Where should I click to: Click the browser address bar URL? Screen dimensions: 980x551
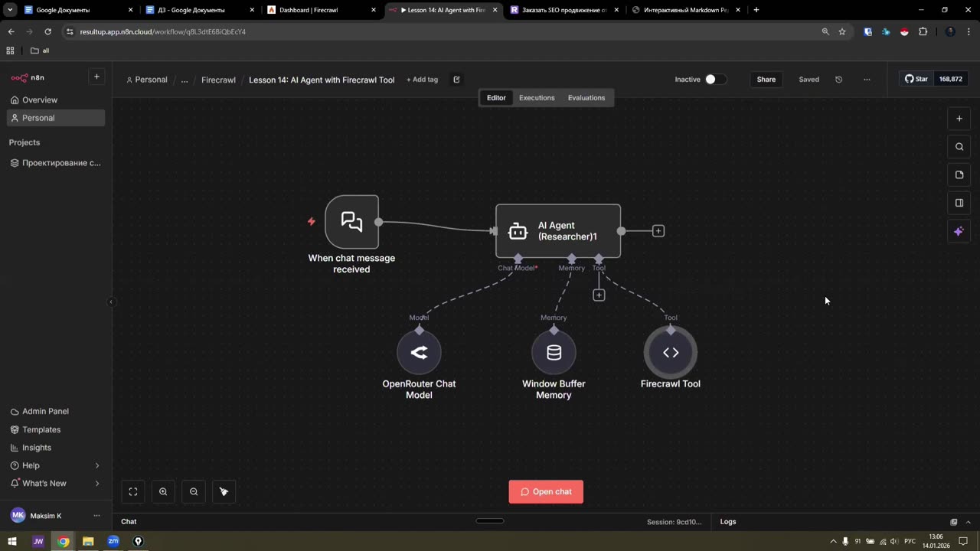163,31
